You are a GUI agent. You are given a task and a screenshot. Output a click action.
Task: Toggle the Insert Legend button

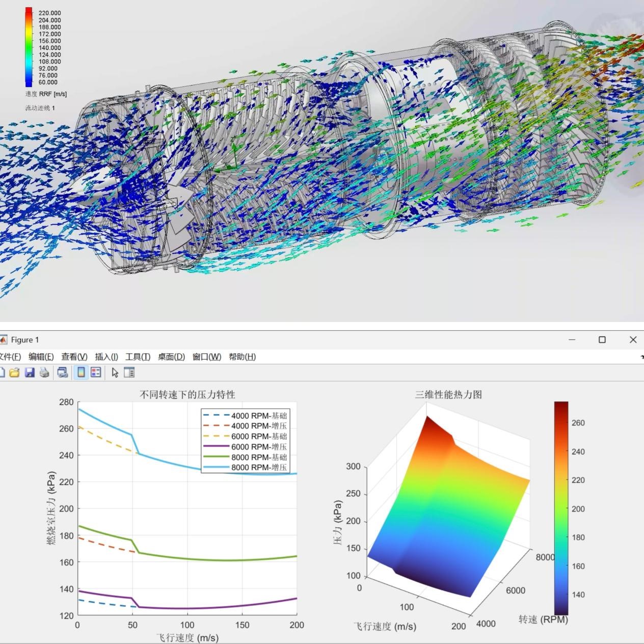tap(96, 372)
